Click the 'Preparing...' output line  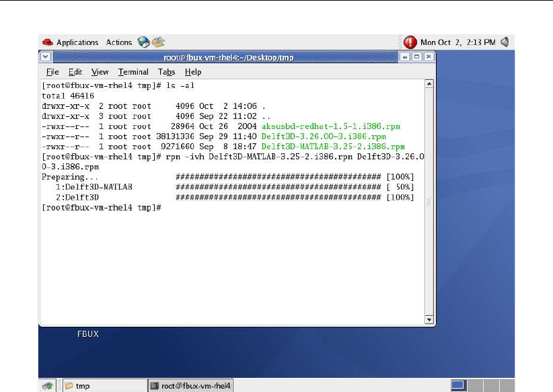click(228, 177)
